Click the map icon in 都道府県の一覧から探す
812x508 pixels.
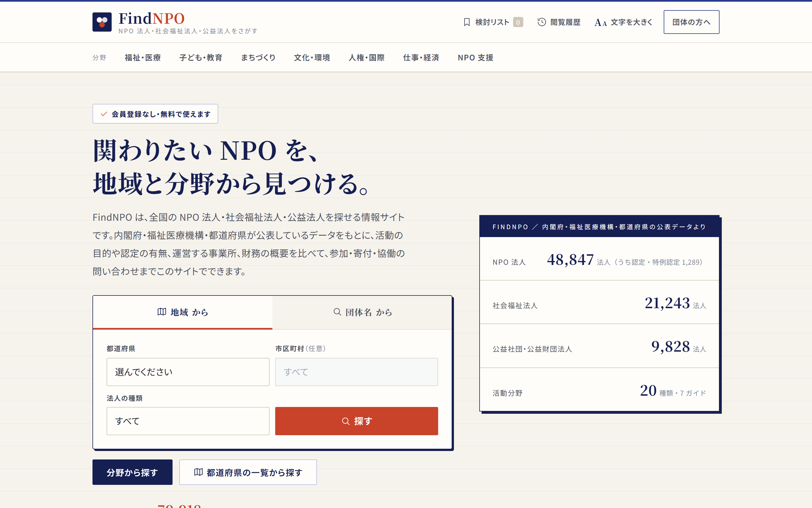198,472
